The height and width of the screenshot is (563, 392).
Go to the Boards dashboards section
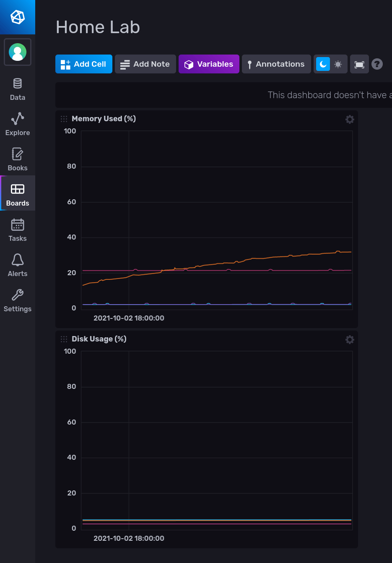17,193
